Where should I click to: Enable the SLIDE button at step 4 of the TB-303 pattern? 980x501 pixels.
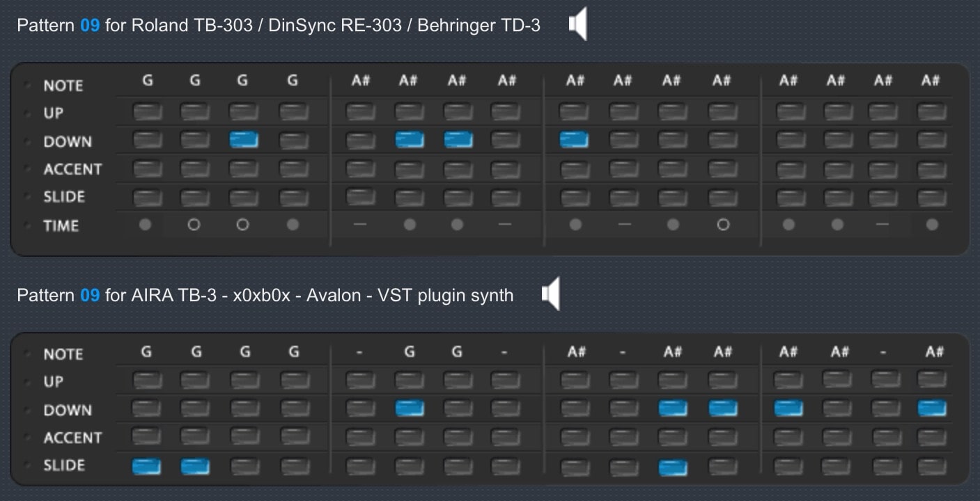tap(293, 198)
